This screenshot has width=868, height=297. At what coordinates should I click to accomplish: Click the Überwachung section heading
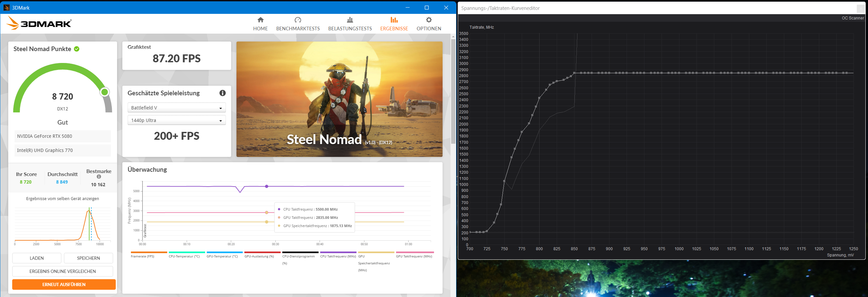point(147,169)
